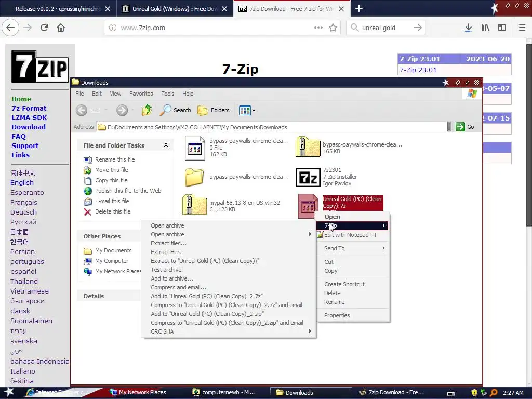This screenshot has height=399, width=532.
Task: Select Extract to "Unreal Gold (PC) (Clean Copy)\"
Action: (x=229, y=261)
